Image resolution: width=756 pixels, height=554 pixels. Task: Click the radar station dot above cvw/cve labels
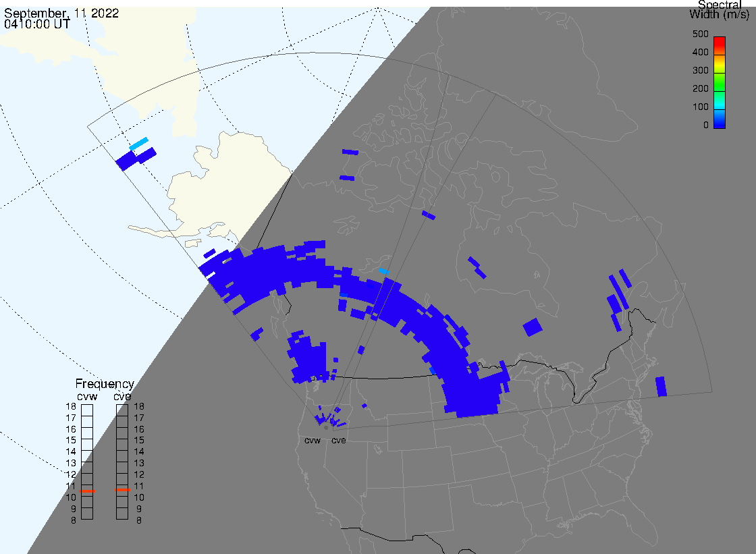(327, 428)
